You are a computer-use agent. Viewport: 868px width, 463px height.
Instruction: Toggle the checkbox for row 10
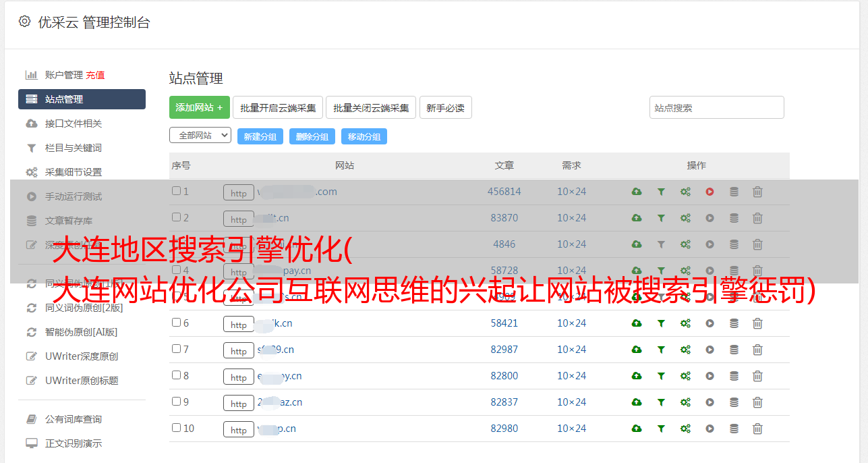tap(176, 428)
